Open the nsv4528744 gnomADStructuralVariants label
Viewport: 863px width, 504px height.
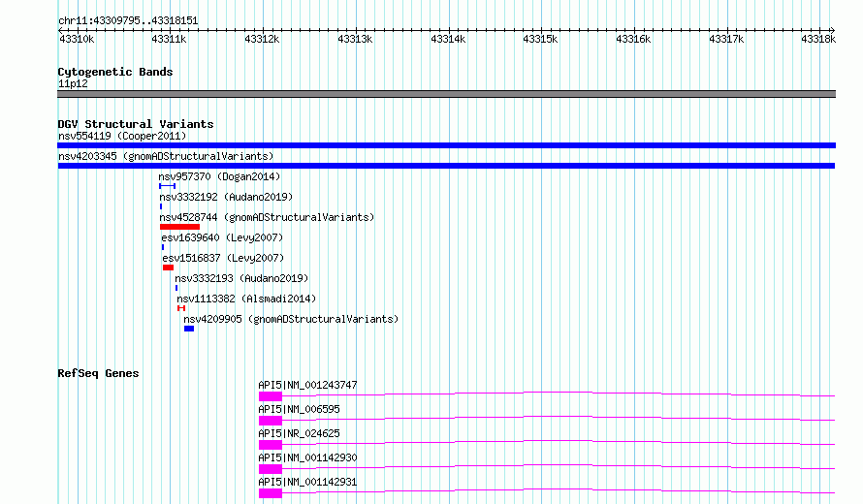pyautogui.click(x=267, y=217)
